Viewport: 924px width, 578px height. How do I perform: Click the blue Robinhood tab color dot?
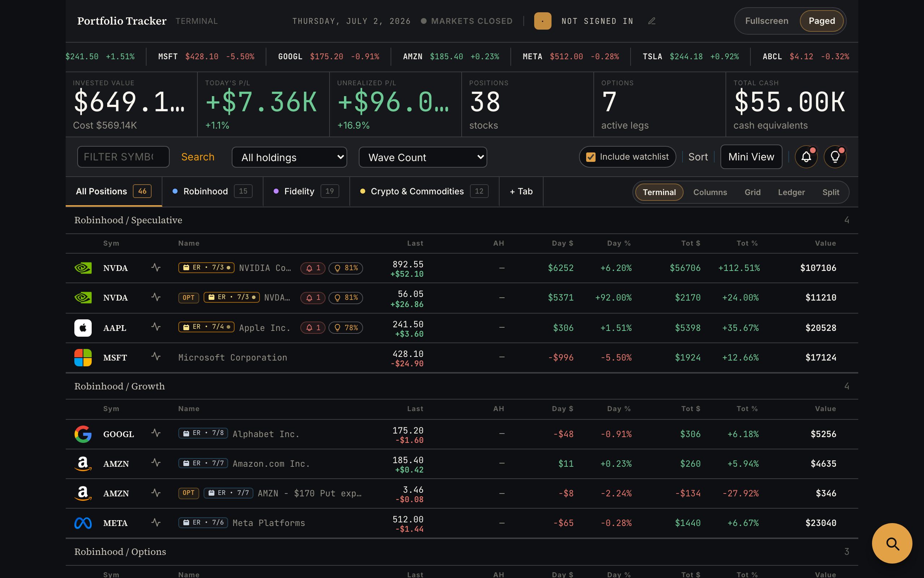(x=175, y=191)
